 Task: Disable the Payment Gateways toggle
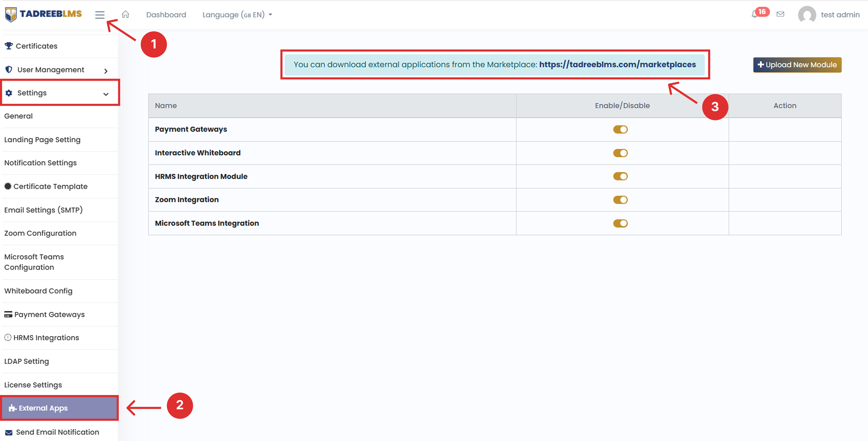620,129
